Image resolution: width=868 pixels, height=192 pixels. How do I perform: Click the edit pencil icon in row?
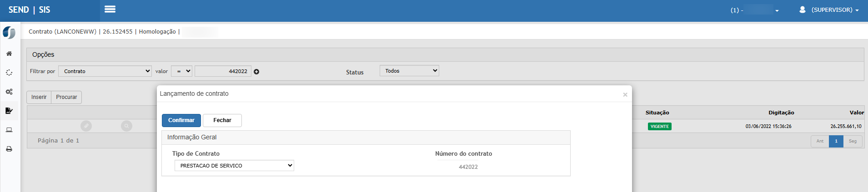tap(86, 126)
